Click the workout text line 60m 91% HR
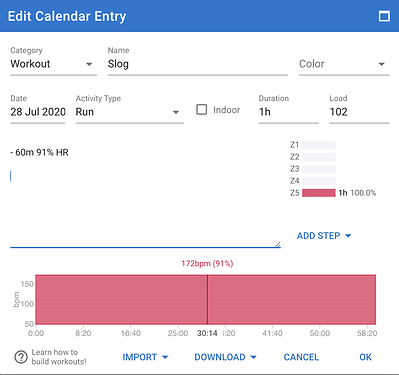The height and width of the screenshot is (375, 399). (x=39, y=152)
